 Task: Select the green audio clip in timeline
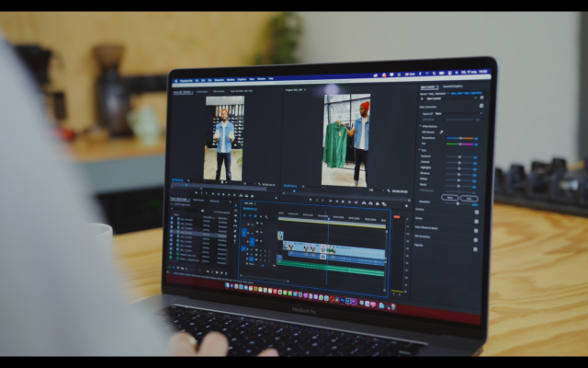(x=330, y=268)
